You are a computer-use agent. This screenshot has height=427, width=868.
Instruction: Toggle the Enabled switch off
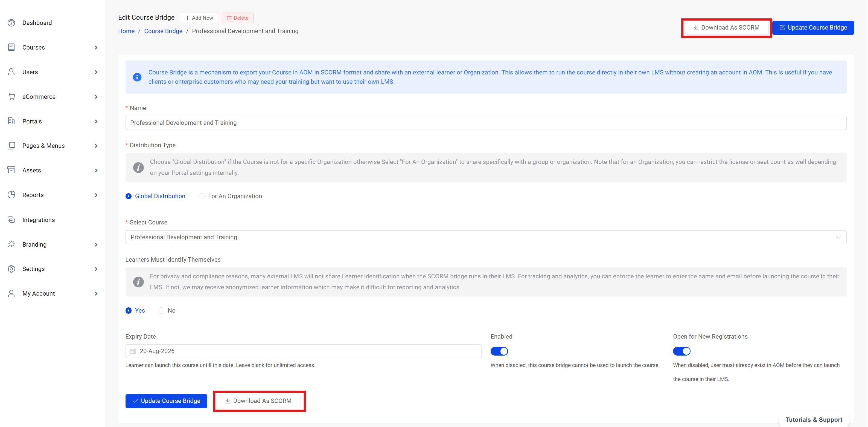pos(499,351)
